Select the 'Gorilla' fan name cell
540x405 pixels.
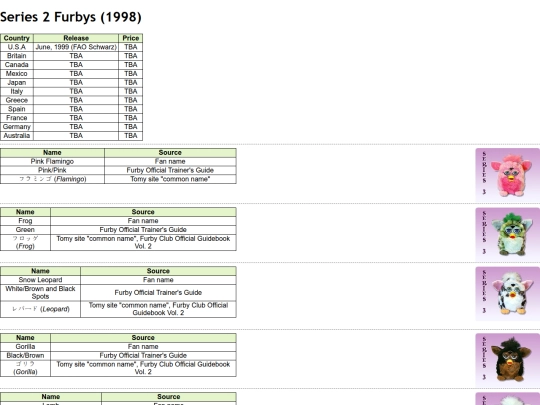(25, 346)
